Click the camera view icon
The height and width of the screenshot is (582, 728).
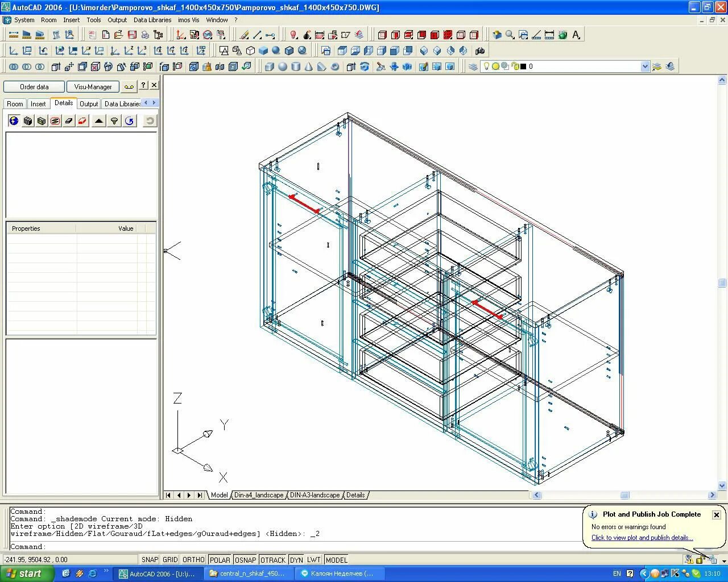(x=480, y=51)
